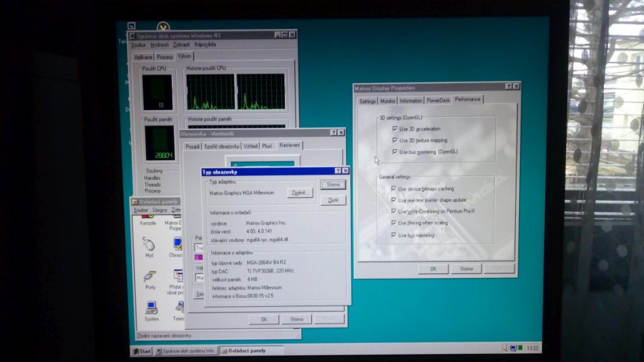Open Soubor menu in Task Manager
This screenshot has height=362, width=644.
point(138,45)
